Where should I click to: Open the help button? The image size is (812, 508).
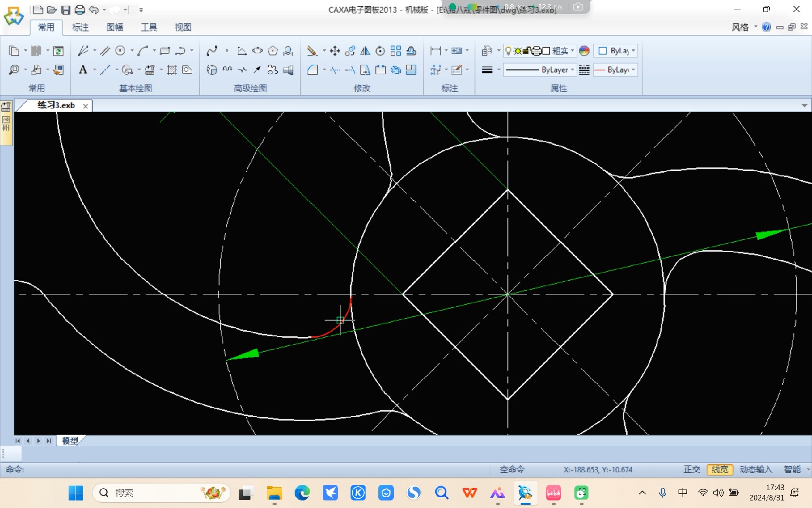766,27
